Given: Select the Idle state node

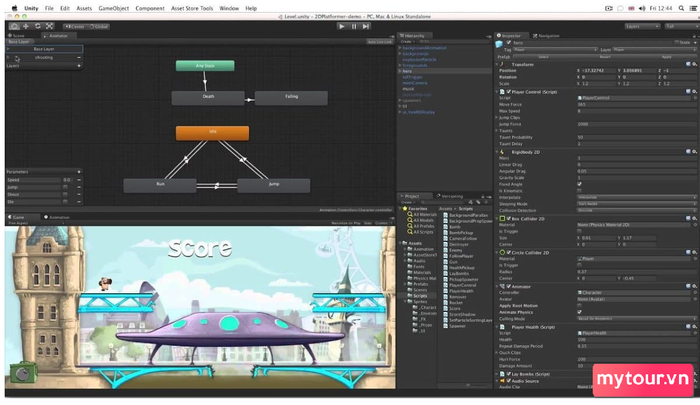Looking at the screenshot, I should 212,133.
